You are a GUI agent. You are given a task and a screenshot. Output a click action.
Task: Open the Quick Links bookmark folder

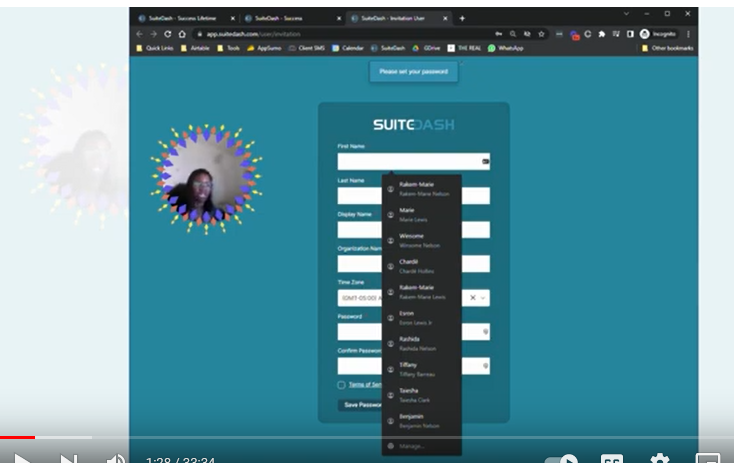(154, 48)
